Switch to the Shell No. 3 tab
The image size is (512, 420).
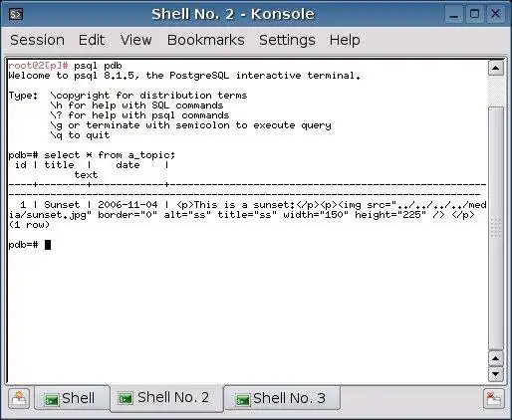282,398
